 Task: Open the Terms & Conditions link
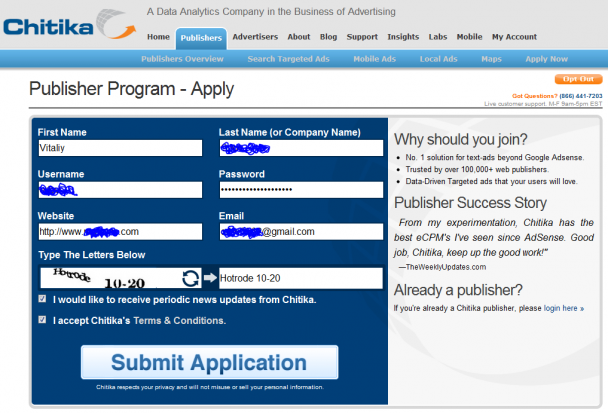(179, 321)
